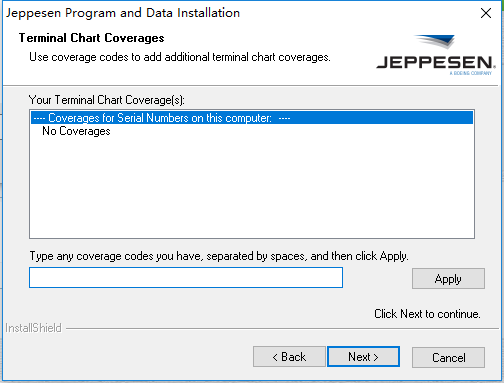
Task: Click the 'Use coverage codes' description text
Action: point(180,57)
